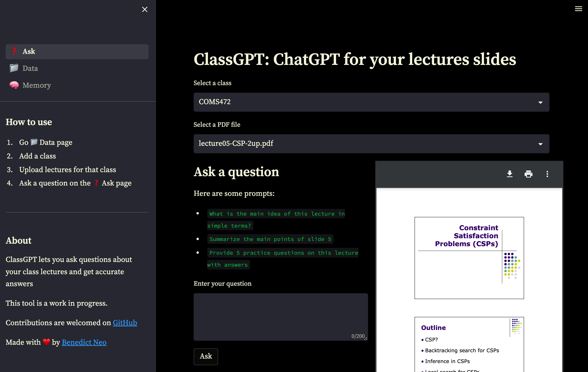Visit the Benedict Neo author link
Screen dimensions: 588x372
[x=84, y=342]
